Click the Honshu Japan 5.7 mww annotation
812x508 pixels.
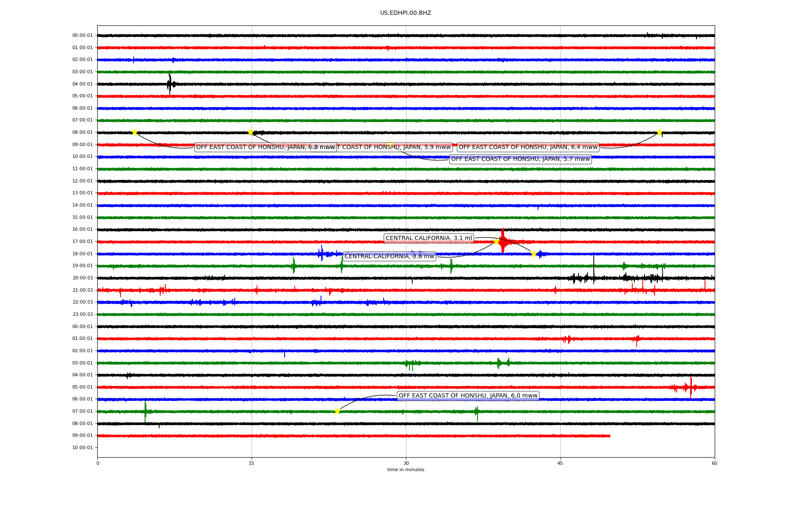tap(520, 159)
